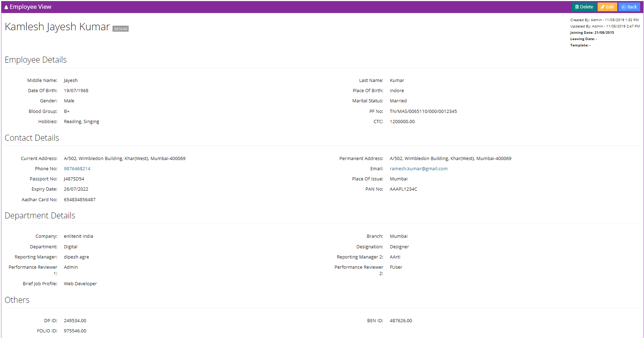Click expiry date 26/07/2022
The image size is (644, 338).
coord(76,189)
